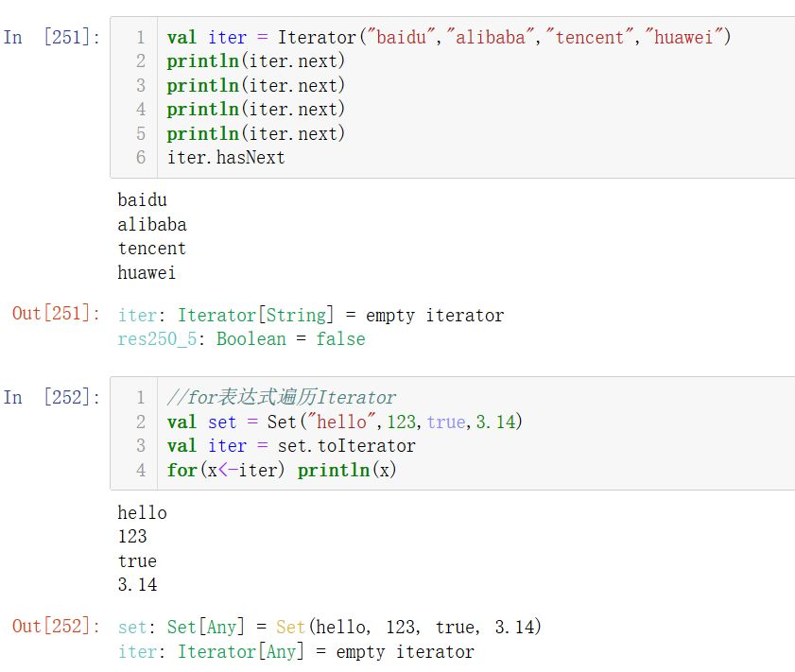This screenshot has width=795, height=672.
Task: Click the last println(iter.next) line
Action: point(256,133)
